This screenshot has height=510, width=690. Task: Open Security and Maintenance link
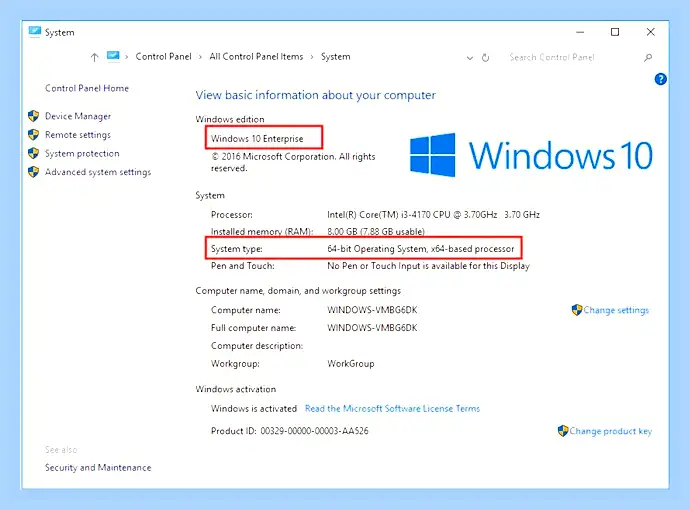[x=98, y=467]
